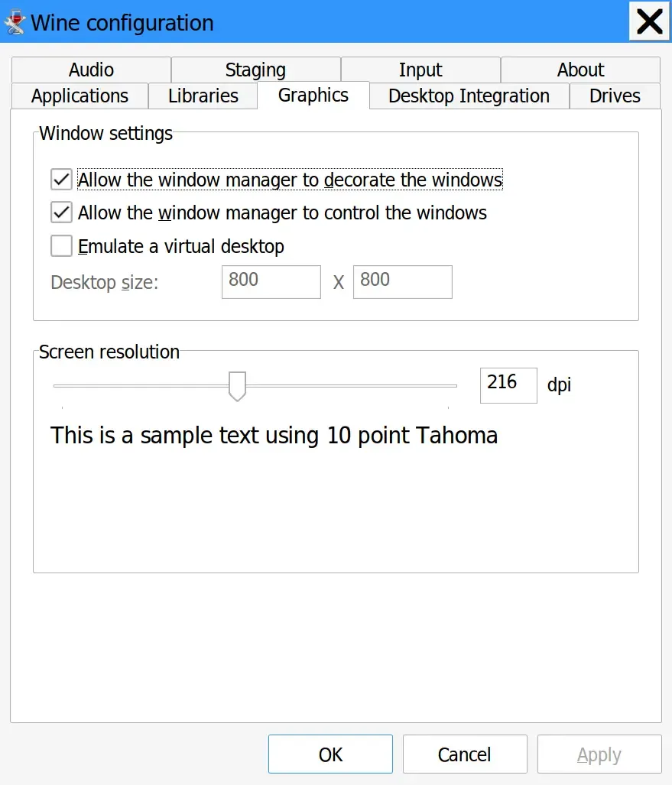This screenshot has height=785, width=672.
Task: Uncheck window manager control of windows
Action: point(61,212)
